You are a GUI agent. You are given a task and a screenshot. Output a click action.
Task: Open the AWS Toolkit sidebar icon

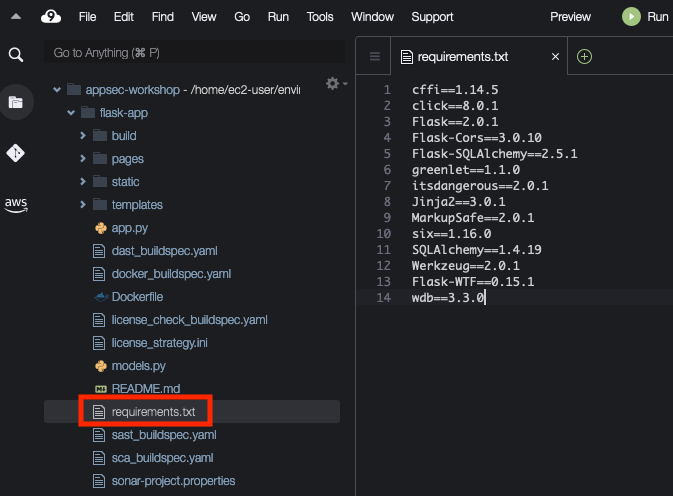pyautogui.click(x=16, y=205)
